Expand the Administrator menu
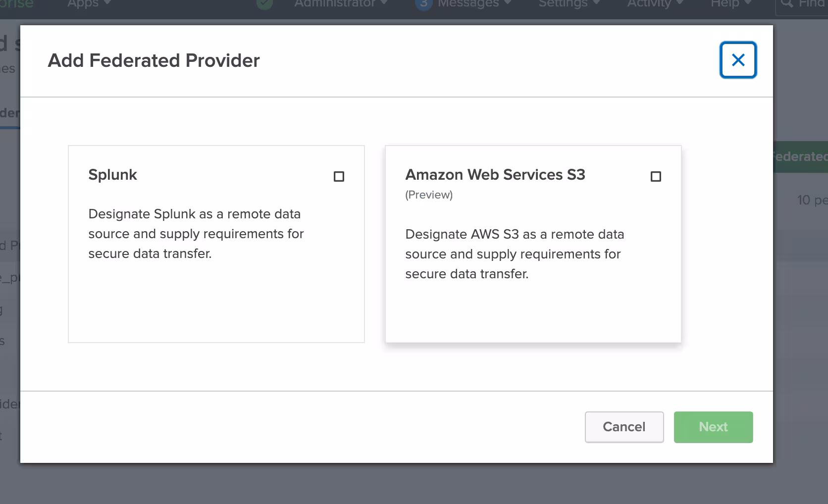The width and height of the screenshot is (828, 504). pos(341,4)
